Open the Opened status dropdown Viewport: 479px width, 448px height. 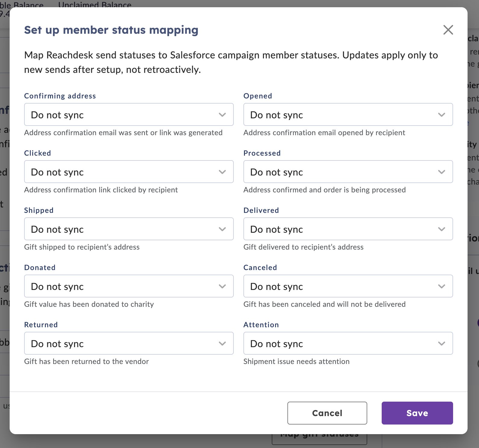coord(348,114)
